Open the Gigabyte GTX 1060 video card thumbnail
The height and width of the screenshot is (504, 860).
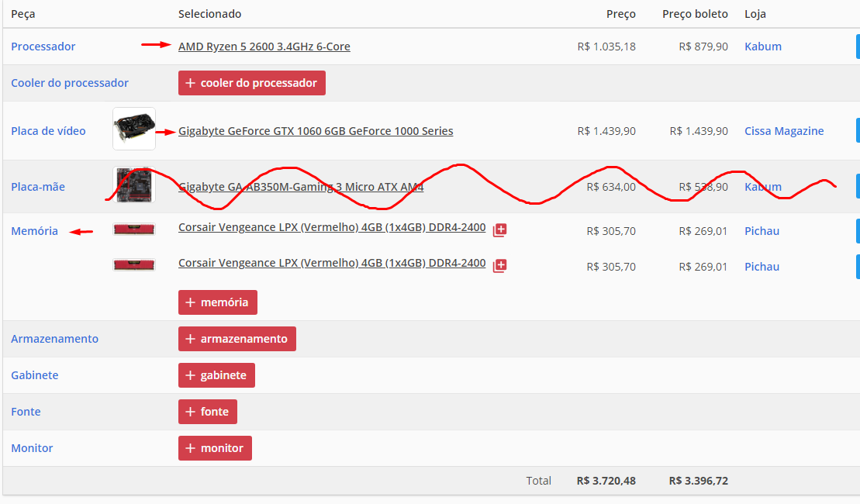click(134, 129)
